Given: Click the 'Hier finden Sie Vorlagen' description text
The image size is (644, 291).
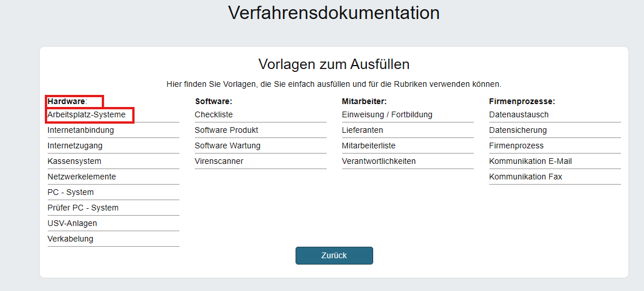Looking at the screenshot, I should pyautogui.click(x=334, y=85).
